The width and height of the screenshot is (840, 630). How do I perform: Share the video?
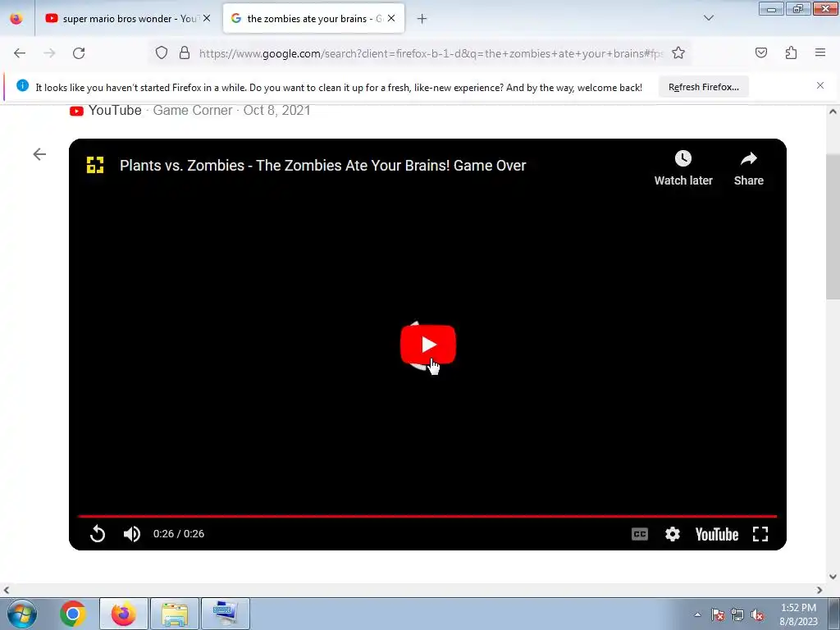pyautogui.click(x=748, y=168)
